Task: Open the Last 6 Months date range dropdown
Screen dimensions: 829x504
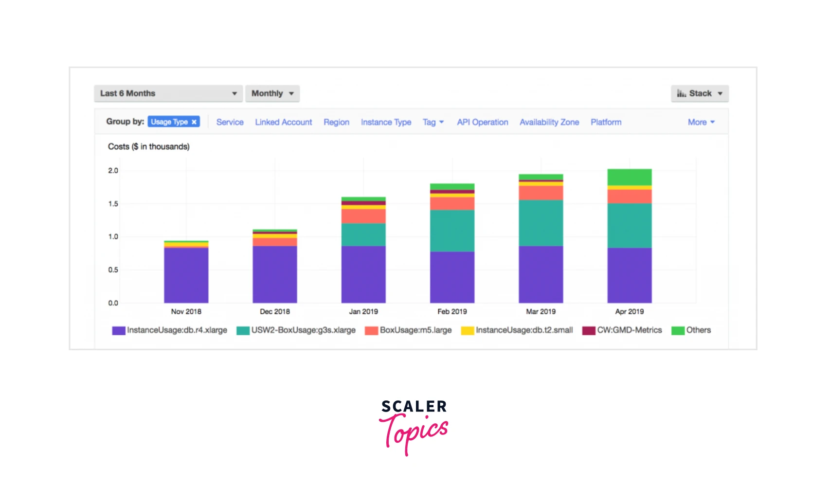Action: 168,93
